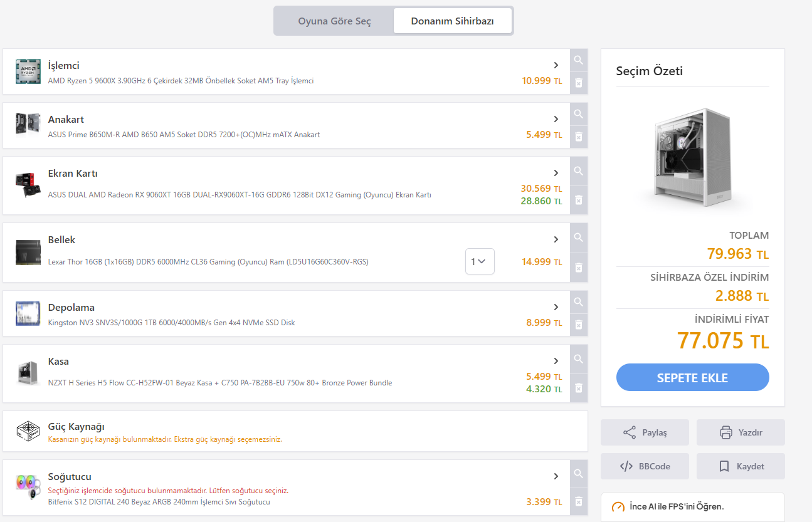
Task: Open the Bellek quantity dropdown
Action: pyautogui.click(x=480, y=261)
